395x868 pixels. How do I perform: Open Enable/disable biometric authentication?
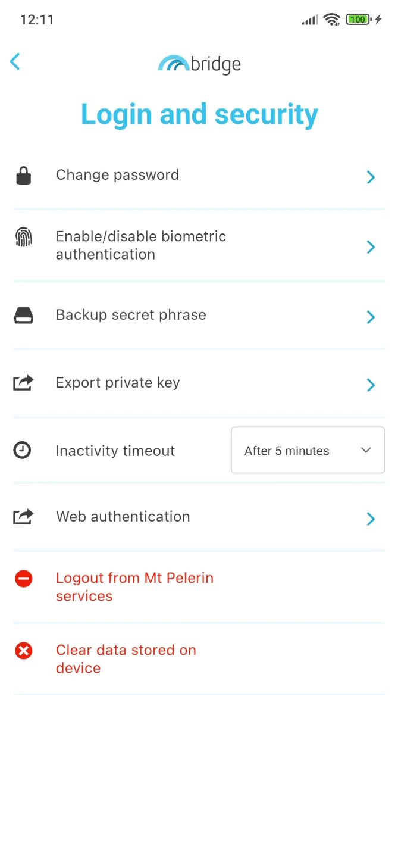141,245
